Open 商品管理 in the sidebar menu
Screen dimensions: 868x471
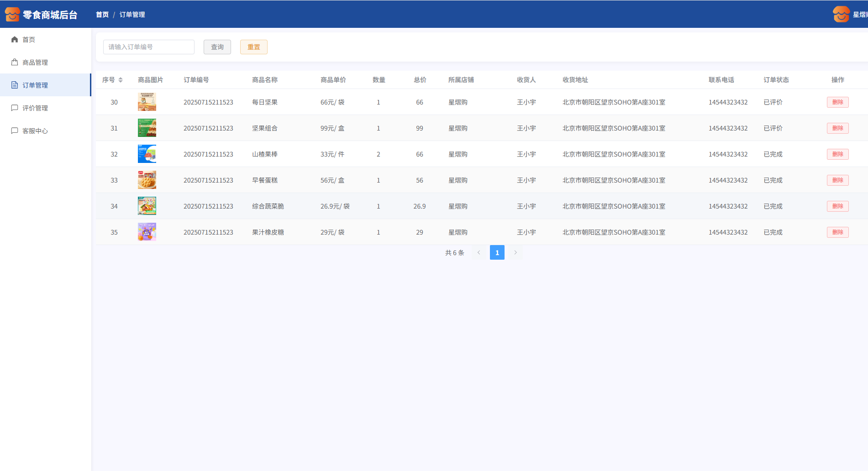click(x=35, y=63)
